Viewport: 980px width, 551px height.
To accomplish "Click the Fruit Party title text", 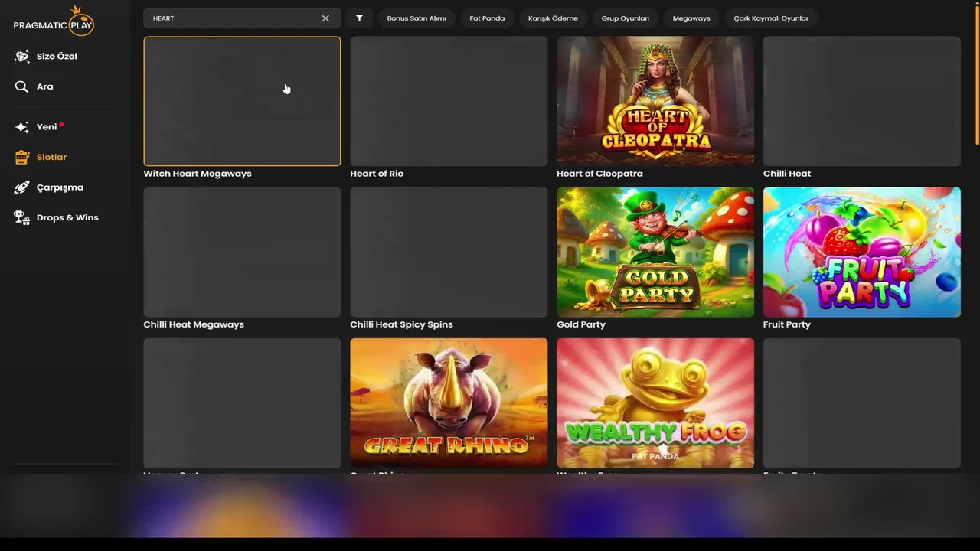I will tap(787, 324).
